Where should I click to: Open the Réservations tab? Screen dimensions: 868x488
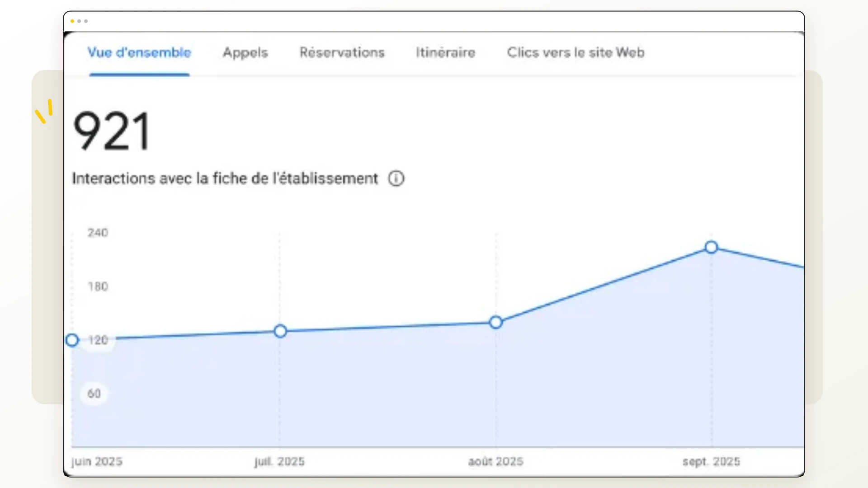[342, 52]
